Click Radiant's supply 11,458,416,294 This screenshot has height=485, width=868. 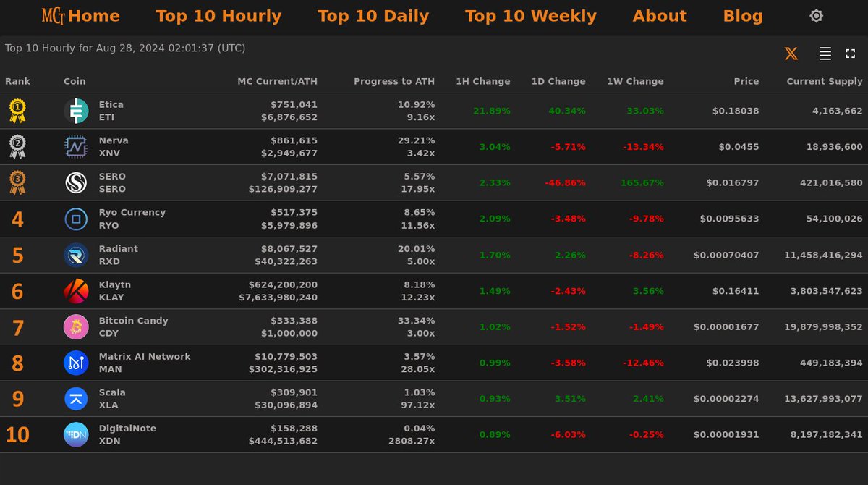824,255
